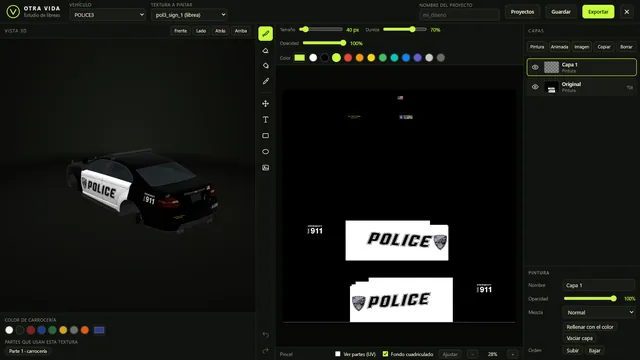640x360 pixels.
Task: Add a new Imagen layer
Action: pyautogui.click(x=582, y=47)
